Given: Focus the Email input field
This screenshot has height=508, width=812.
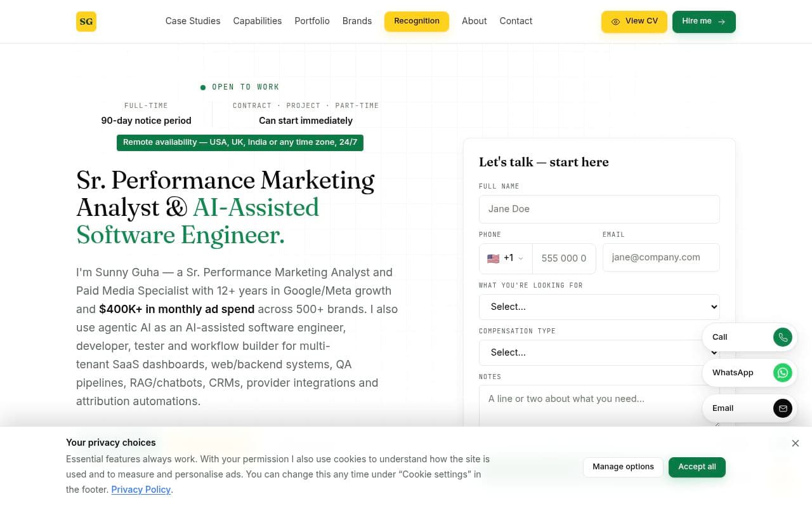Looking at the screenshot, I should [661, 257].
